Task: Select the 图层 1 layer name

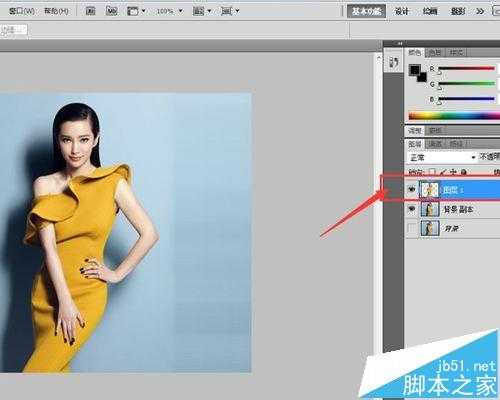Action: tap(452, 190)
